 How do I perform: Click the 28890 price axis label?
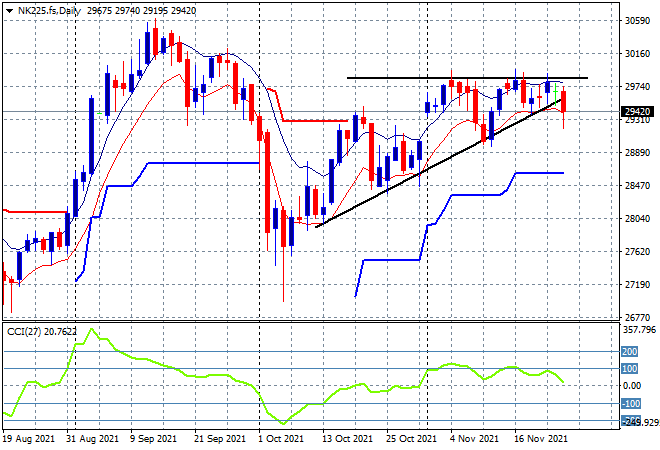[637, 152]
